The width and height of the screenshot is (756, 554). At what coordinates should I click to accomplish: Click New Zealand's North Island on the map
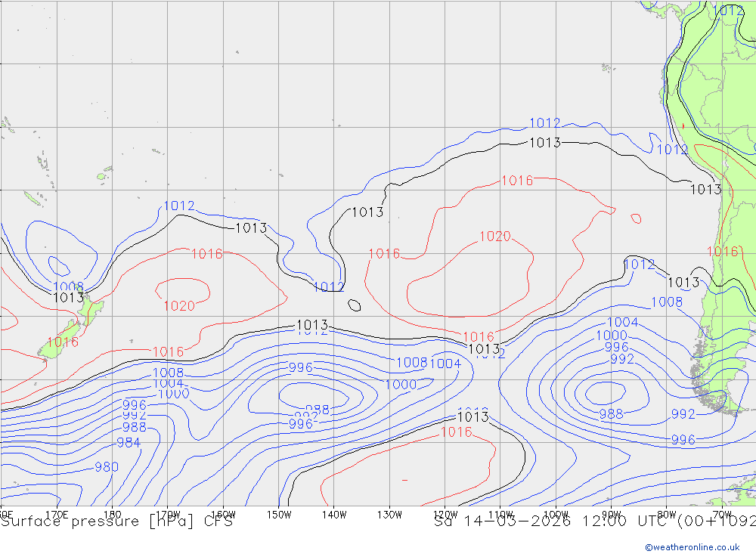92,309
